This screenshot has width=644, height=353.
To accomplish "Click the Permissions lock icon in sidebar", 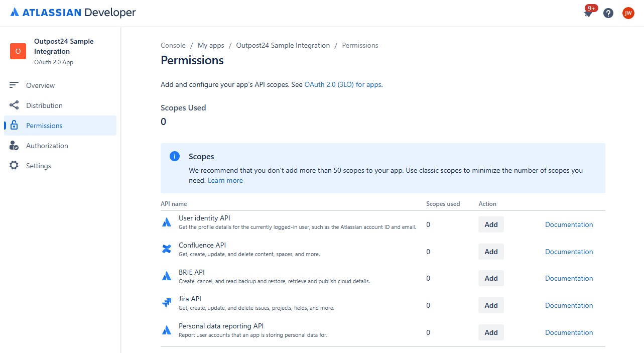I will tap(14, 125).
